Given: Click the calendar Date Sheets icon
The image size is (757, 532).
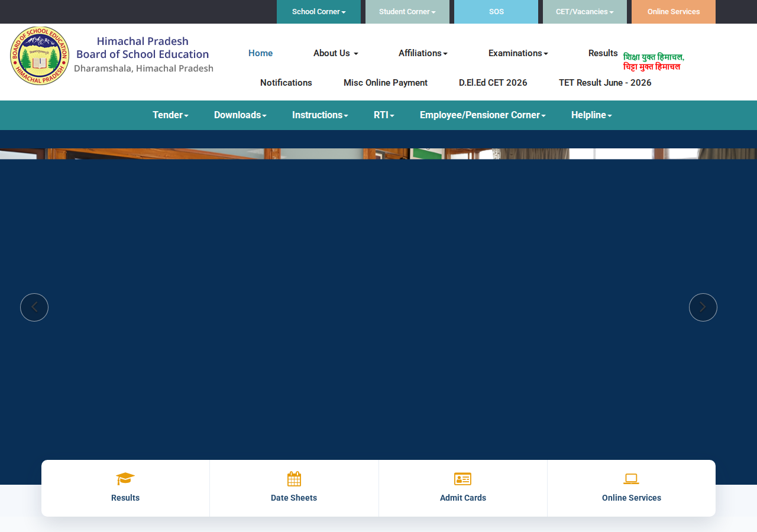Looking at the screenshot, I should tap(294, 479).
